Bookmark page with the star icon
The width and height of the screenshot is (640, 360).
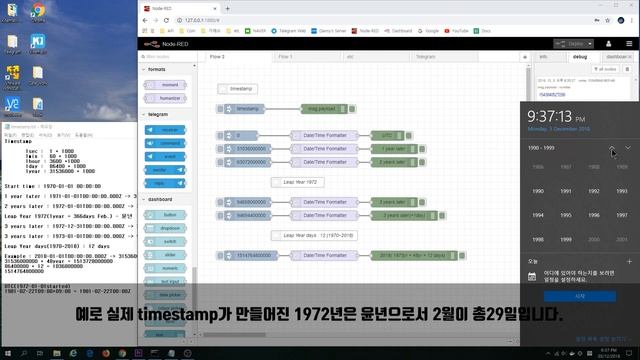(607, 20)
